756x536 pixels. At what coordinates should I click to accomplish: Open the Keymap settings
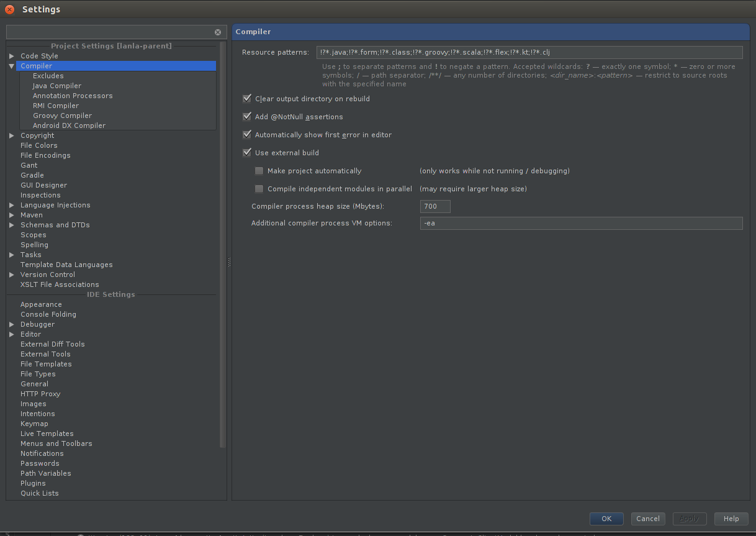coord(34,424)
